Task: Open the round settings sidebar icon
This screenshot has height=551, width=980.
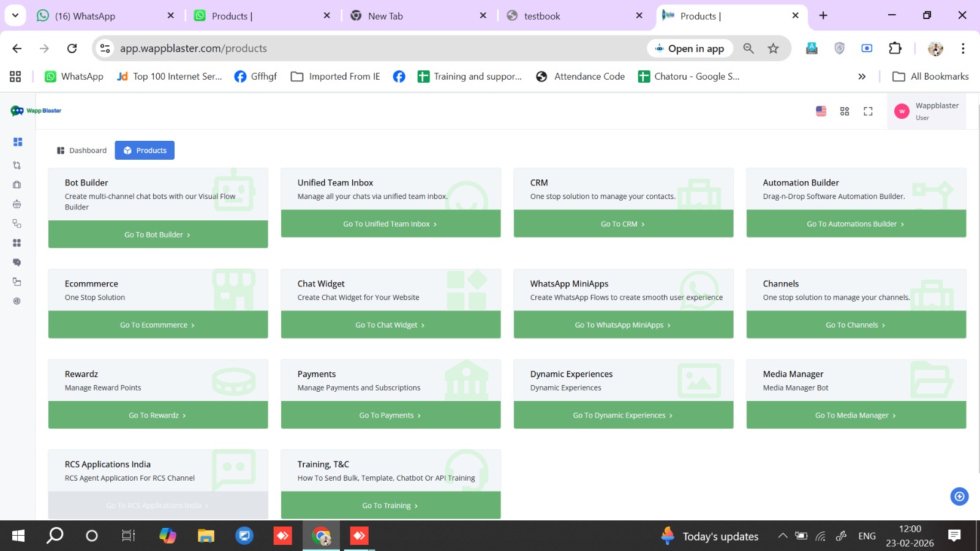Action: coord(17,301)
